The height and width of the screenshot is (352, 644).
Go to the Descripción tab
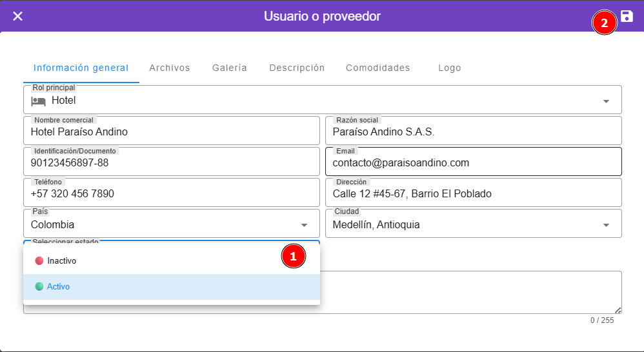(297, 68)
